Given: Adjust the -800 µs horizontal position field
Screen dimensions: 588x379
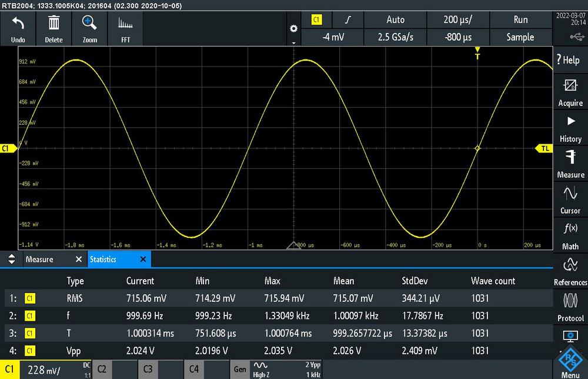Looking at the screenshot, I should [458, 36].
